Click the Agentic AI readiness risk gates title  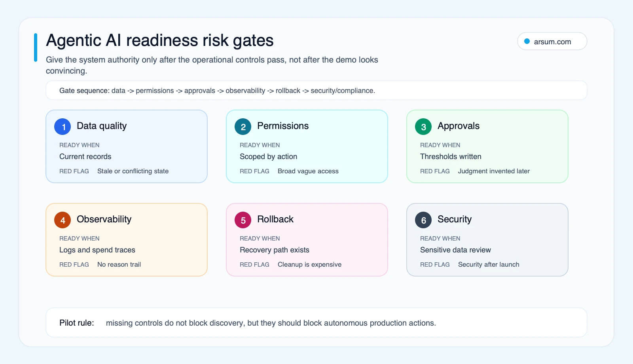point(160,40)
